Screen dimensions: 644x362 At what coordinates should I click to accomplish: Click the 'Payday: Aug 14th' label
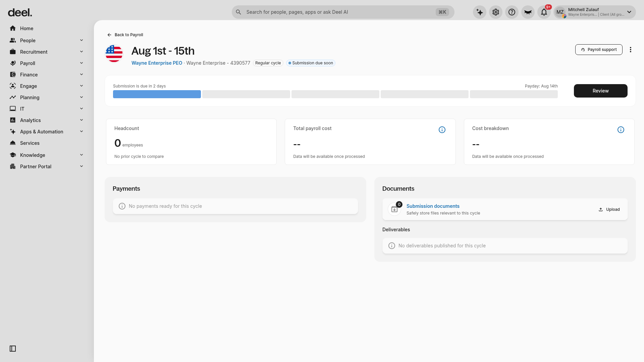click(x=541, y=86)
